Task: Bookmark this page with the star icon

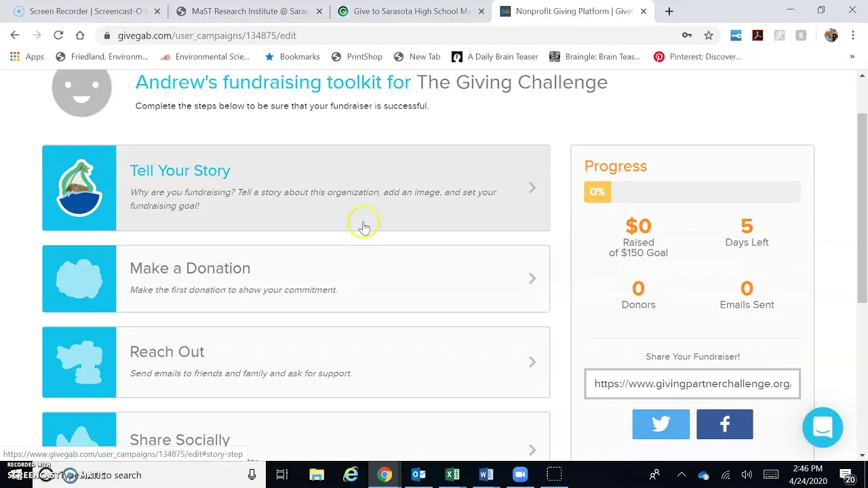Action: coord(709,35)
